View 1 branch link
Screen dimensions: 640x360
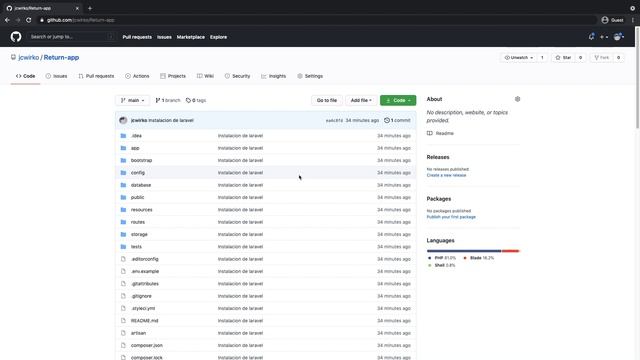168,100
